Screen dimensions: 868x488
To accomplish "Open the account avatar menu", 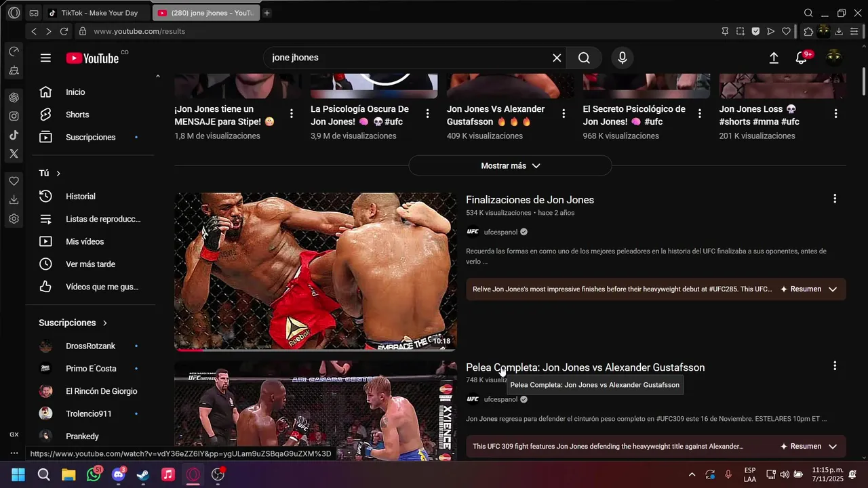I will 834,58.
